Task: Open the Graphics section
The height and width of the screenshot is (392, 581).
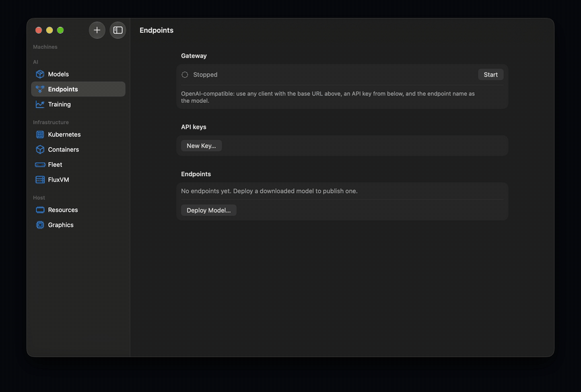Action: pyautogui.click(x=78, y=225)
